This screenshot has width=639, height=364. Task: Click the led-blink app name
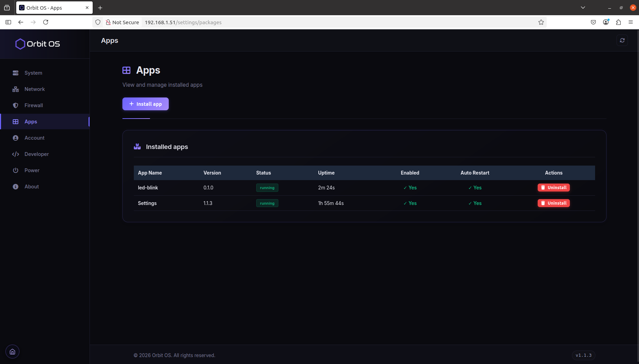point(148,188)
